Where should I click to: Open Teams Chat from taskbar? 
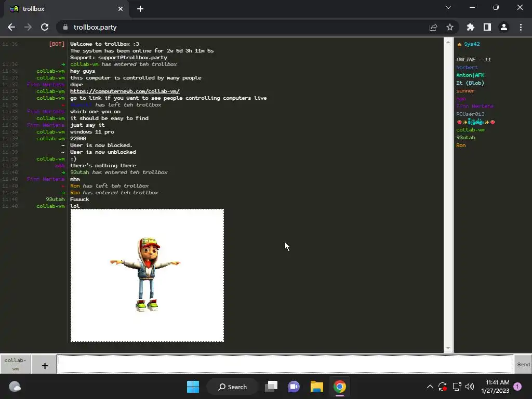point(294,387)
